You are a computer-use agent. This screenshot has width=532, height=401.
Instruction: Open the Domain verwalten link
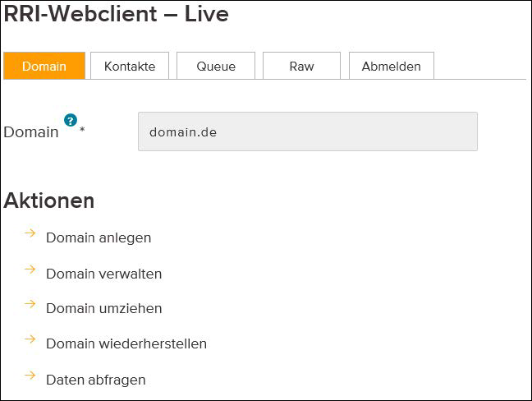tap(103, 274)
